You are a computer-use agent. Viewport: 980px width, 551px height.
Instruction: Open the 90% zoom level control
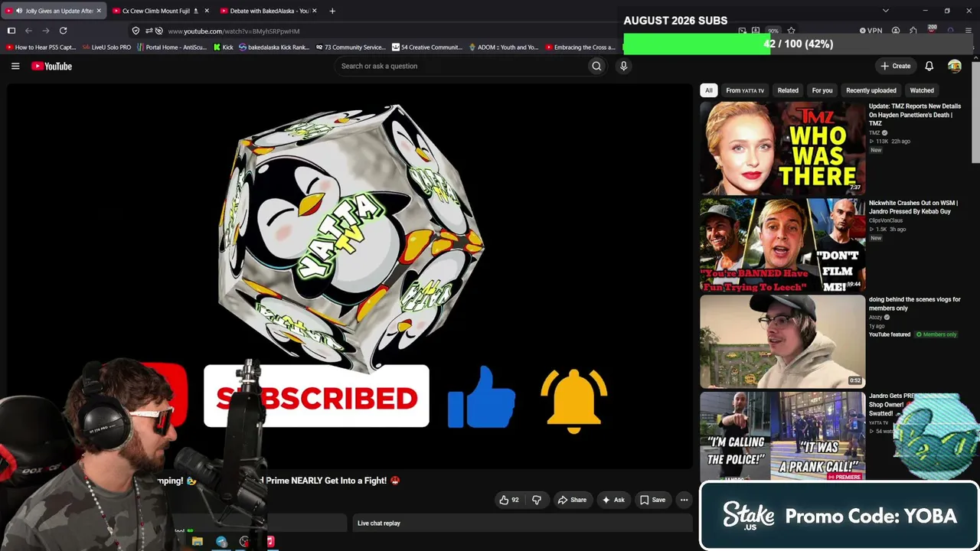pos(773,31)
